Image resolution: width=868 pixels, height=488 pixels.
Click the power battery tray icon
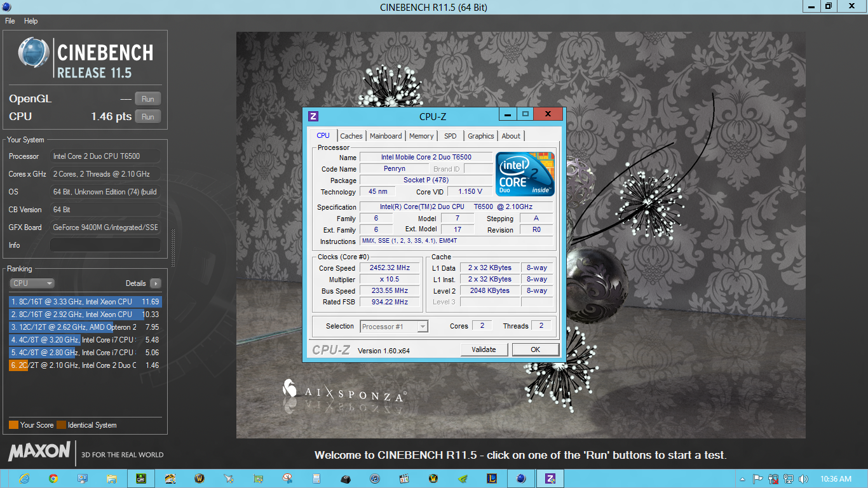[x=773, y=479]
